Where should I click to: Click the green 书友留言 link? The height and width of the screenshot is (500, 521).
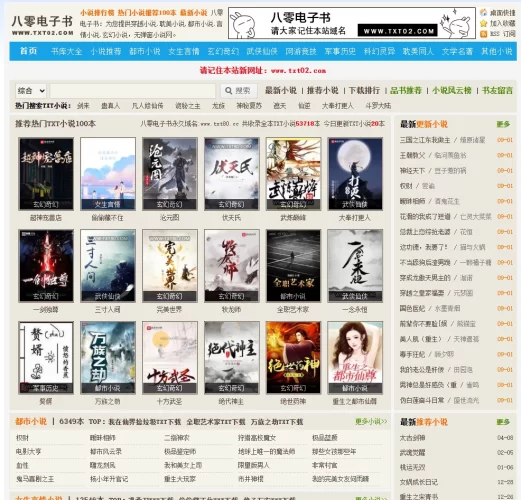497,90
